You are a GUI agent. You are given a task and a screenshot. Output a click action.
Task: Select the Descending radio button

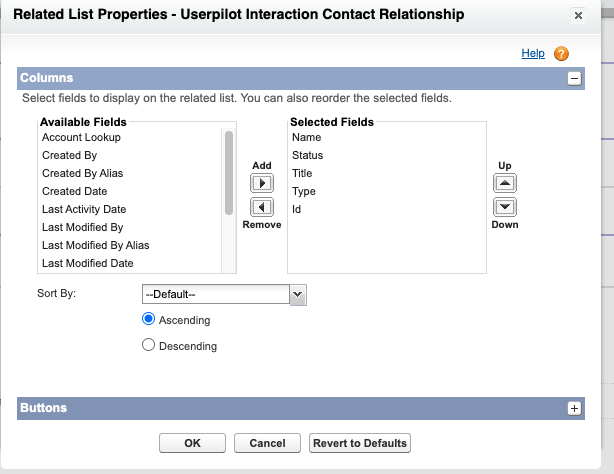click(x=148, y=345)
